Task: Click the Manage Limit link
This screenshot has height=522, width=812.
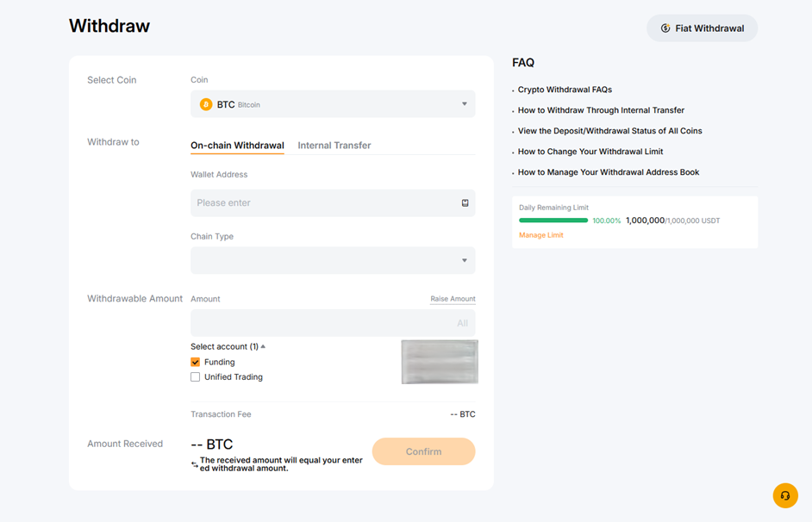Action: 540,235
